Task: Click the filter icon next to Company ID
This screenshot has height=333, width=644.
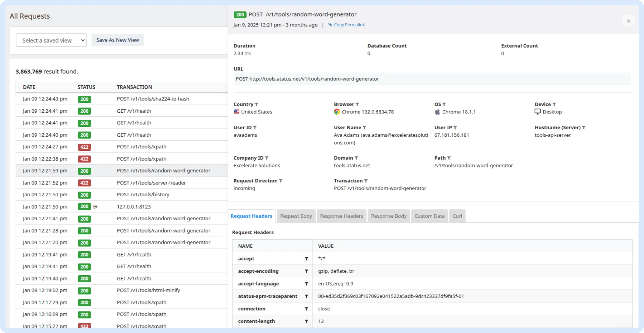Action: click(267, 158)
